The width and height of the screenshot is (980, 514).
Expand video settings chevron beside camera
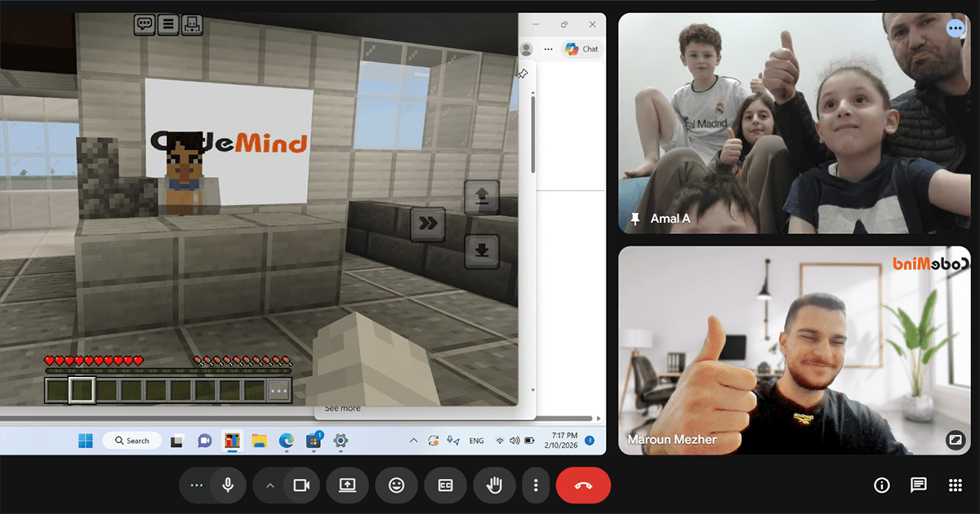click(269, 485)
